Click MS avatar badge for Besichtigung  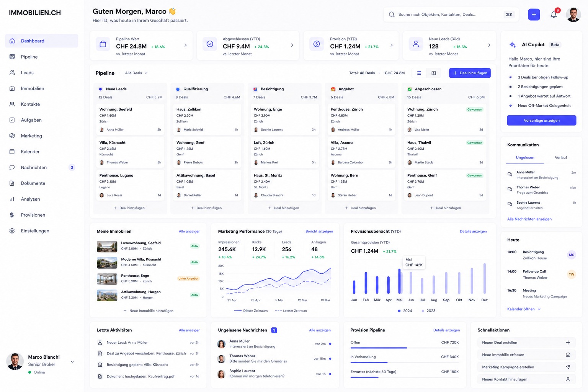click(x=571, y=255)
